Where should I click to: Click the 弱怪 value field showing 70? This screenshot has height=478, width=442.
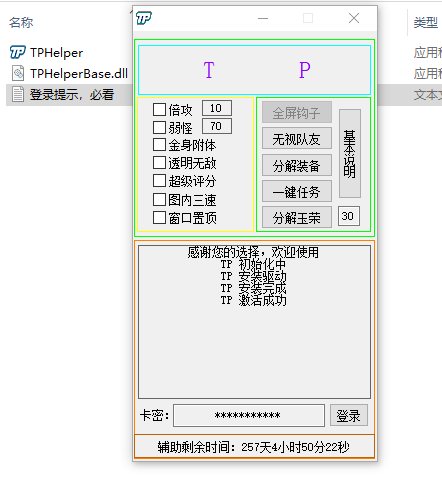217,126
